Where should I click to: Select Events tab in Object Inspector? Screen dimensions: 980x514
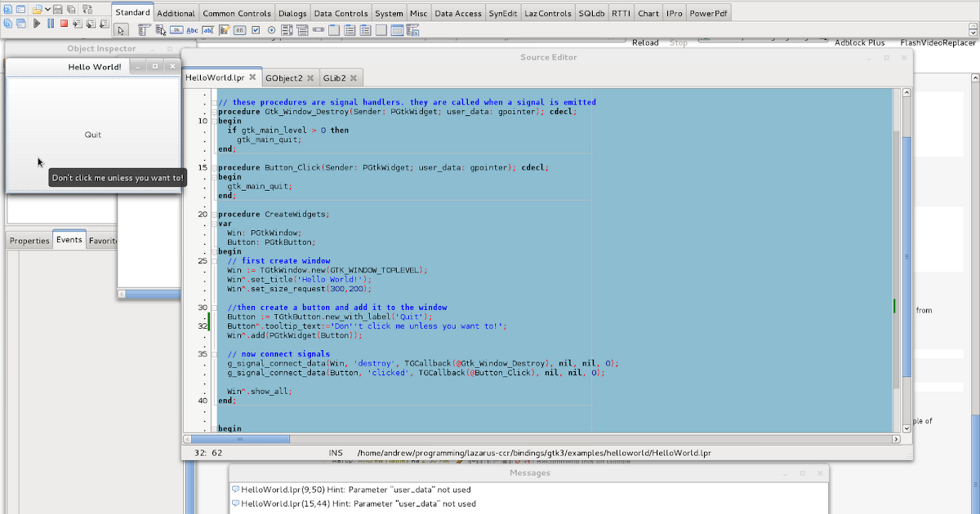(x=69, y=240)
